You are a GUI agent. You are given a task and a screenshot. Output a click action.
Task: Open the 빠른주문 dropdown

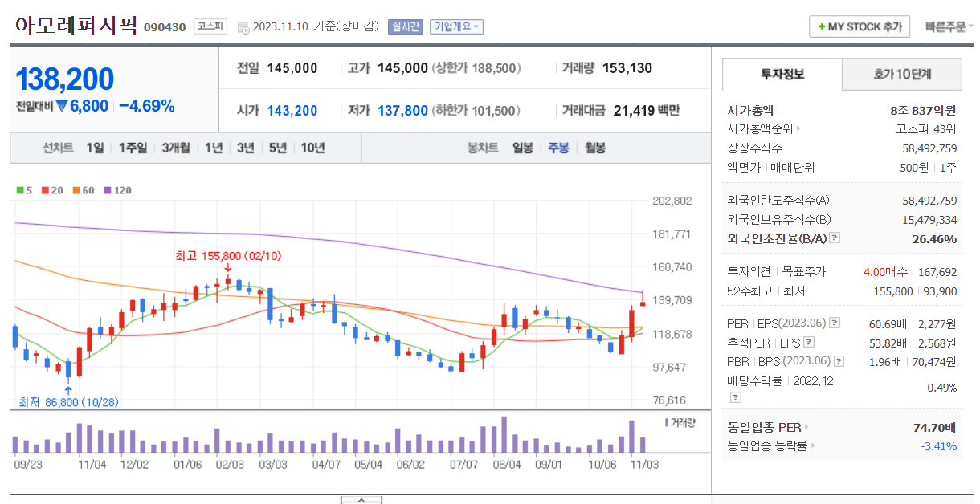tap(949, 26)
